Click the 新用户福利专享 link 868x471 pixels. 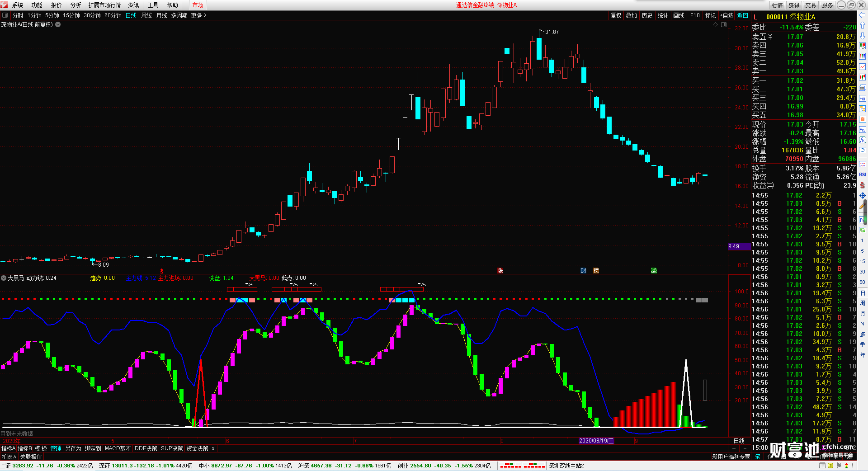click(x=731, y=457)
